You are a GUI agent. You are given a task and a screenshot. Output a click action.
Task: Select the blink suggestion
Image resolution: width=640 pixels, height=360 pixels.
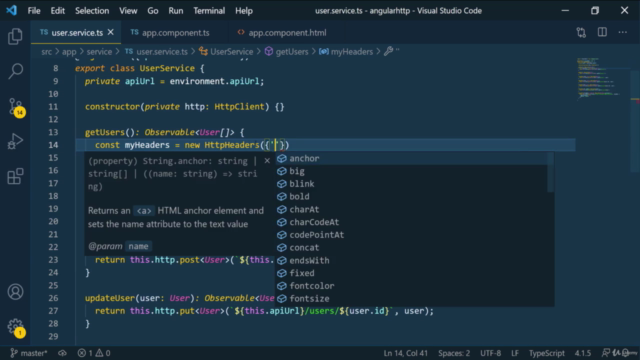(x=411, y=184)
